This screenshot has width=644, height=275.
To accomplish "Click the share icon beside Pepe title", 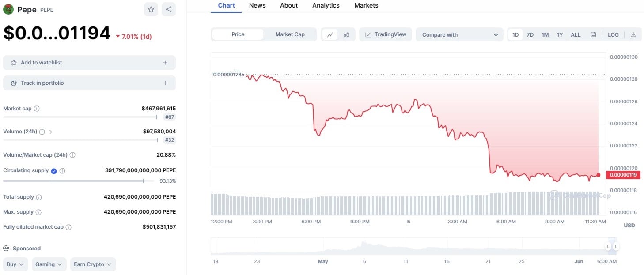I will (169, 9).
